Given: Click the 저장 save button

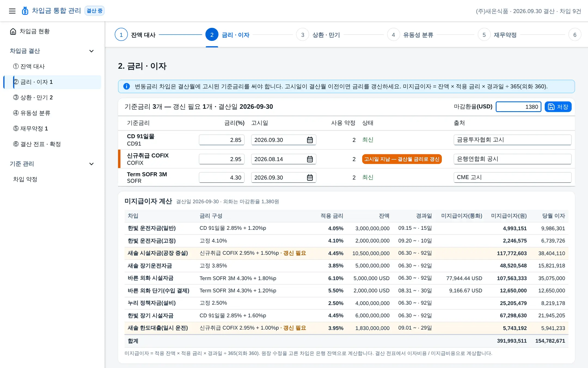Looking at the screenshot, I should click(x=558, y=107).
